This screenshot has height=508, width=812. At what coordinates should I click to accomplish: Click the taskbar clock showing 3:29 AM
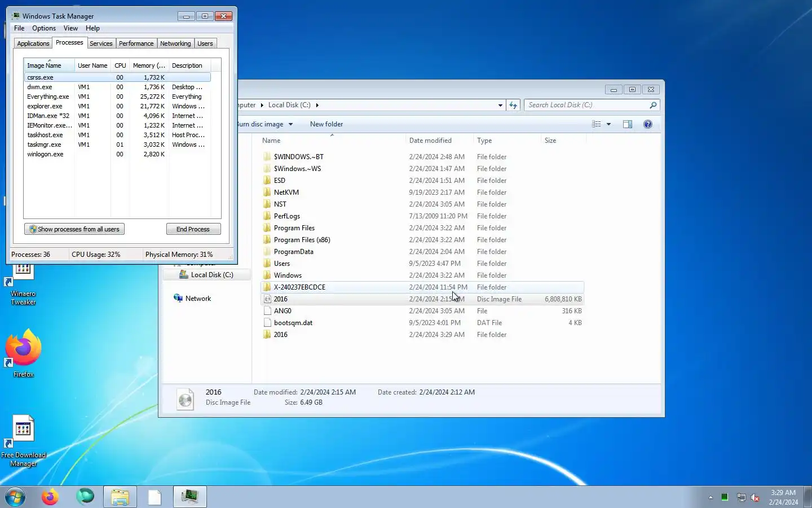pyautogui.click(x=783, y=497)
